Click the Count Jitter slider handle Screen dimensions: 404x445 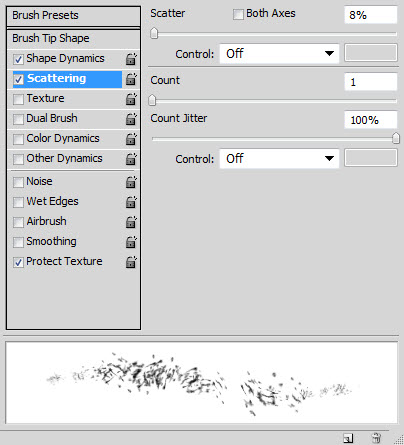[396, 138]
